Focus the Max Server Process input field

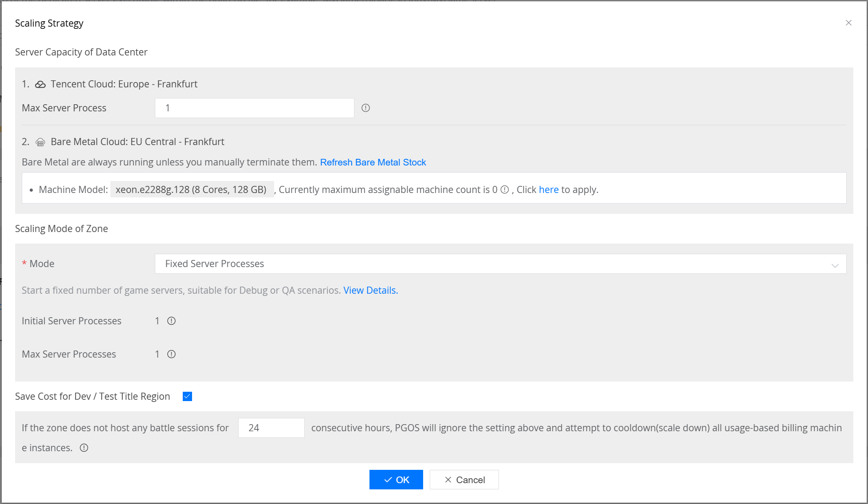point(254,108)
